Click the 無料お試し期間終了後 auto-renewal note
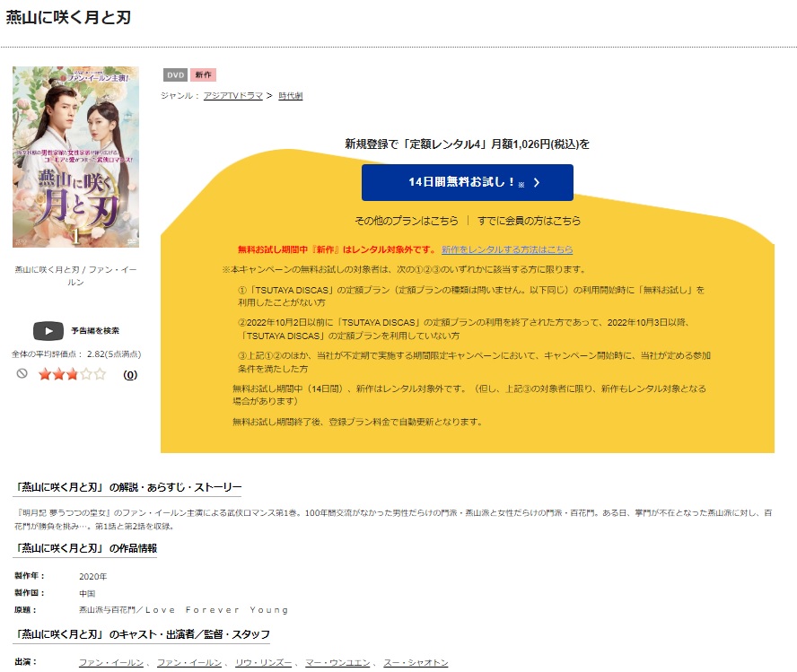The height and width of the screenshot is (672, 797). [357, 422]
